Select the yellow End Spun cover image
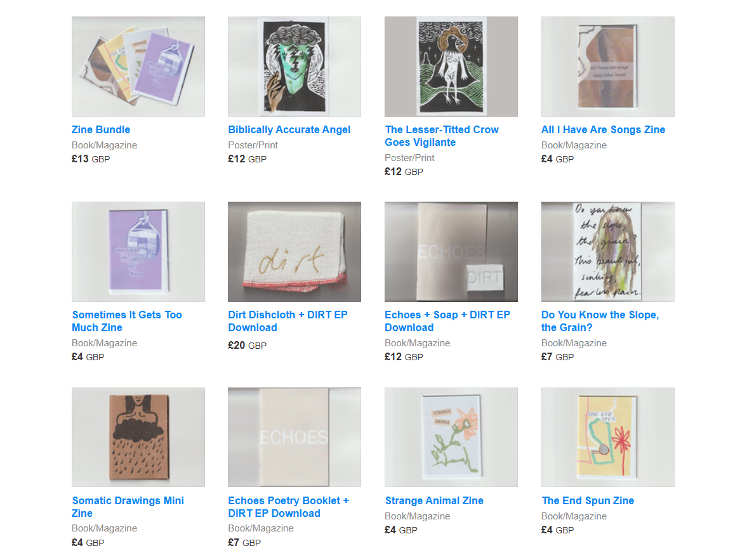747x560 pixels. pyautogui.click(x=608, y=437)
